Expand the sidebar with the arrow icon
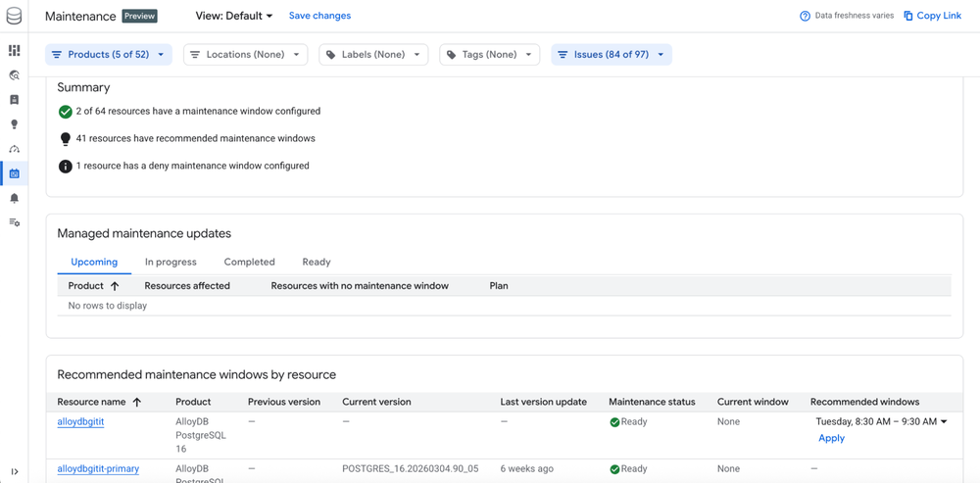This screenshot has width=980, height=483. pyautogui.click(x=15, y=471)
